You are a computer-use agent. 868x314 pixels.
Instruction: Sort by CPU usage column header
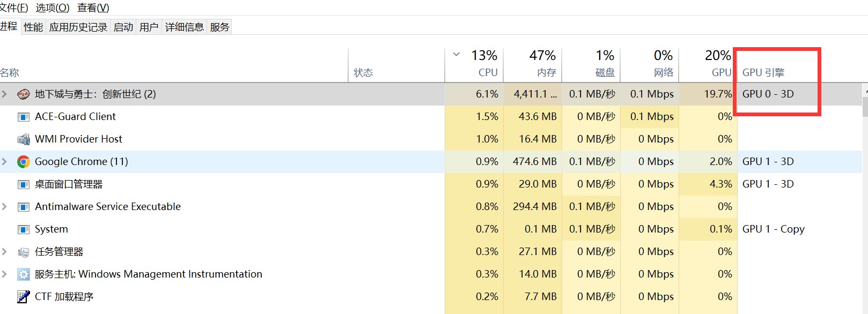point(474,65)
